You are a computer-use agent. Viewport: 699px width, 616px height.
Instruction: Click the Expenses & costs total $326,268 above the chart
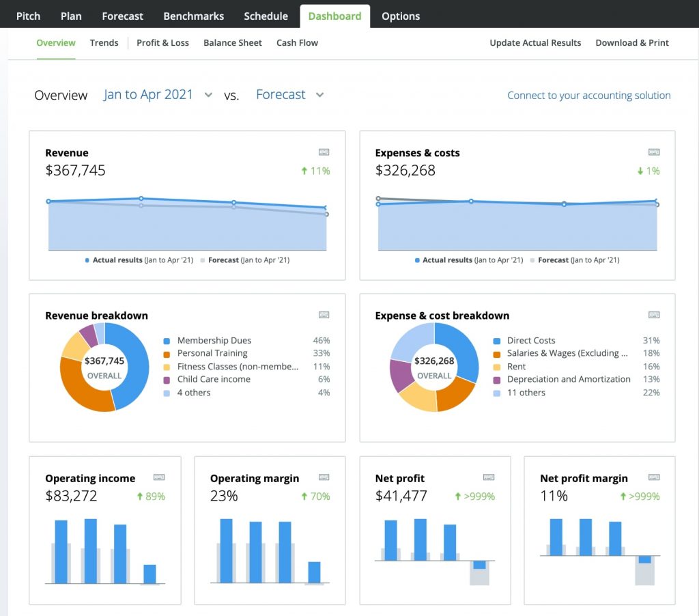tap(405, 171)
